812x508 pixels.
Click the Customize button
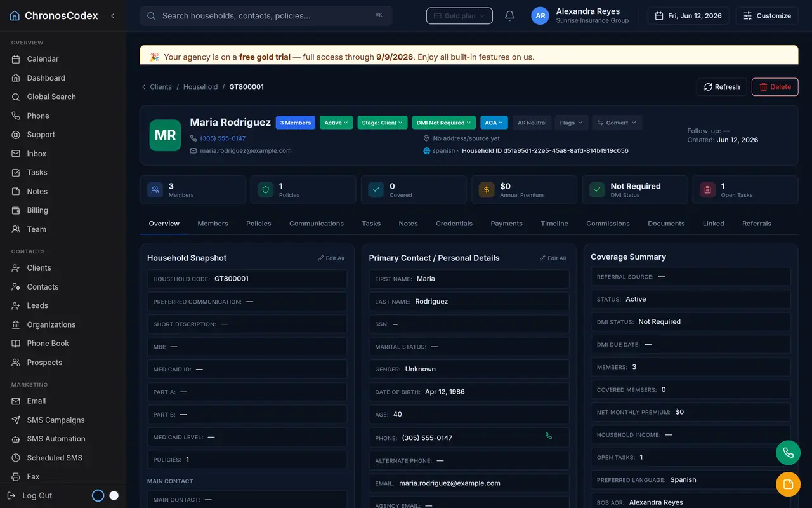[767, 16]
